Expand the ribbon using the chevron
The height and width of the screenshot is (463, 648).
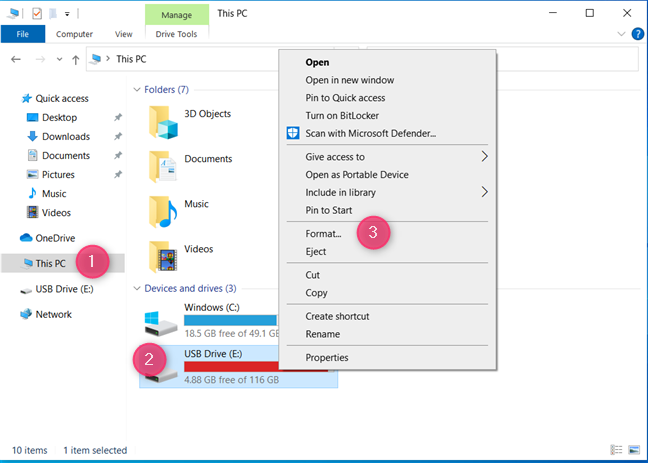[621, 34]
